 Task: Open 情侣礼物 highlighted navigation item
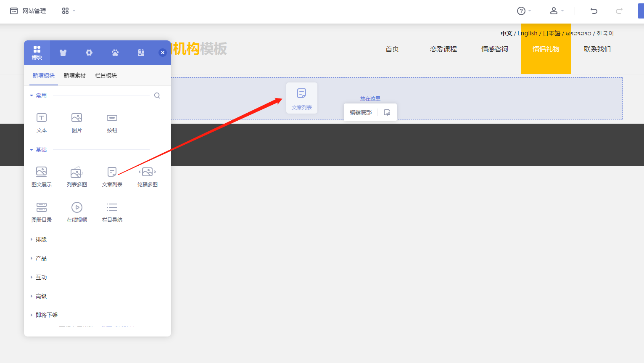pyautogui.click(x=546, y=49)
